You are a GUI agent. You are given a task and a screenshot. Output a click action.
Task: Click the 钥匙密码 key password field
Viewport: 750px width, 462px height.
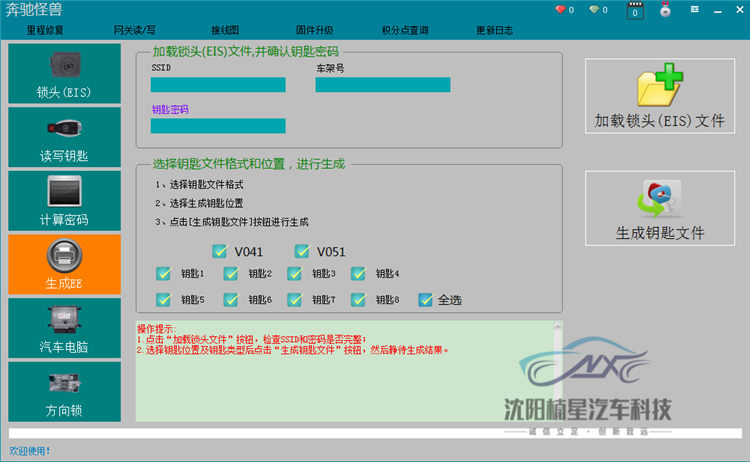click(x=218, y=126)
